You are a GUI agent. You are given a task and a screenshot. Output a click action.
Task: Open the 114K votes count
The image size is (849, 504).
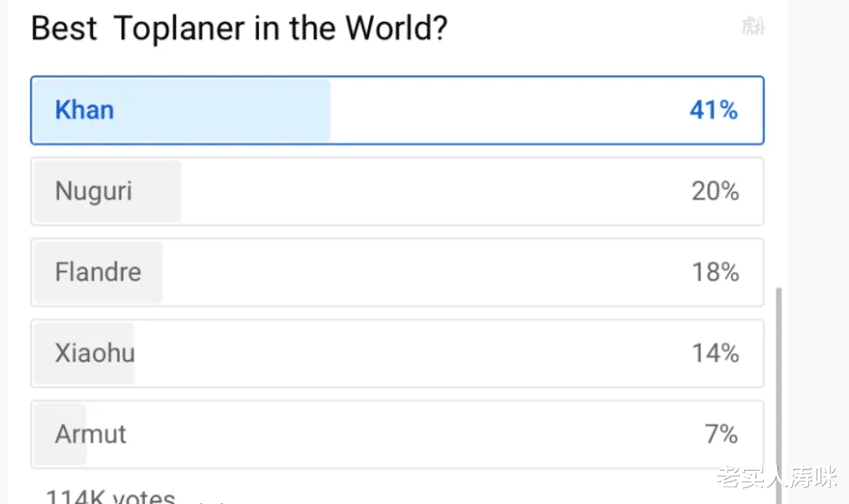111,497
